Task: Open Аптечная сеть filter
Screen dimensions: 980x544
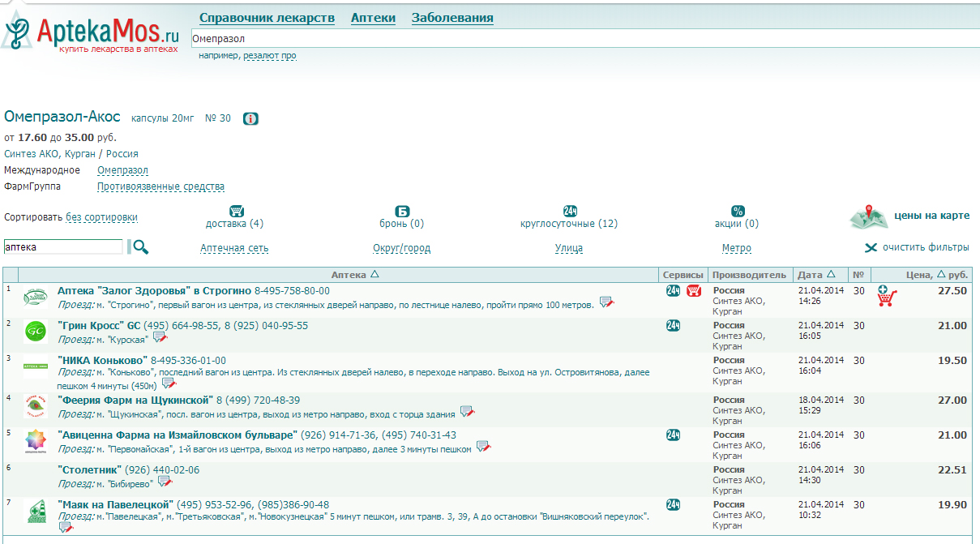Action: click(x=234, y=248)
